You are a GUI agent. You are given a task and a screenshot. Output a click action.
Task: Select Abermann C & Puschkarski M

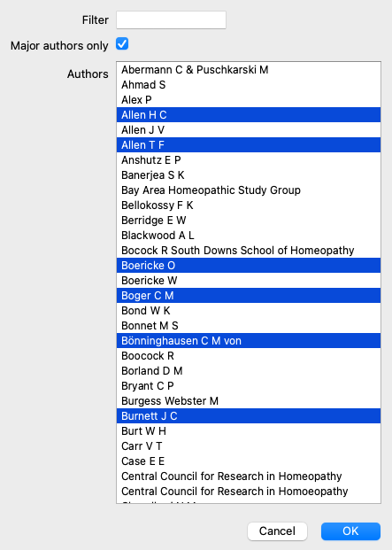tap(249, 70)
